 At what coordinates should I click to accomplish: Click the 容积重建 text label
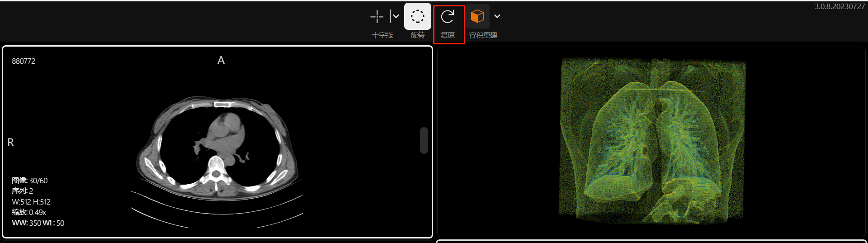pos(483,35)
